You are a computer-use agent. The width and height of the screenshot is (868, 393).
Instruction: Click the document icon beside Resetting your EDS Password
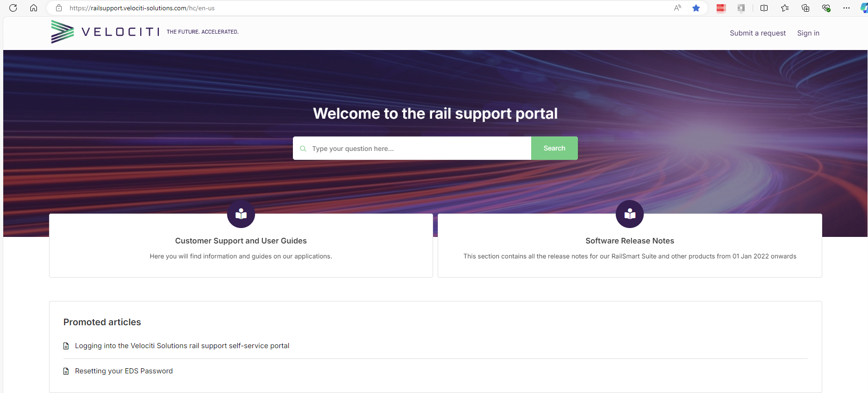[x=66, y=372]
